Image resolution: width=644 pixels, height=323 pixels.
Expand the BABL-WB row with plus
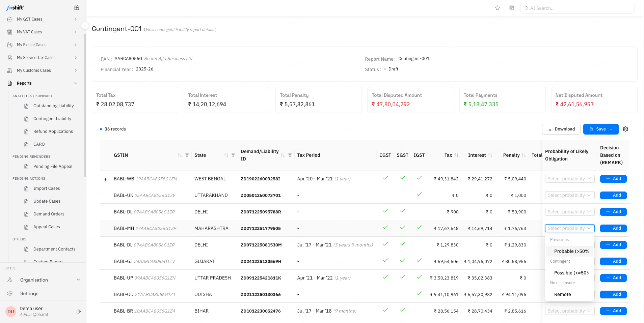(x=106, y=179)
